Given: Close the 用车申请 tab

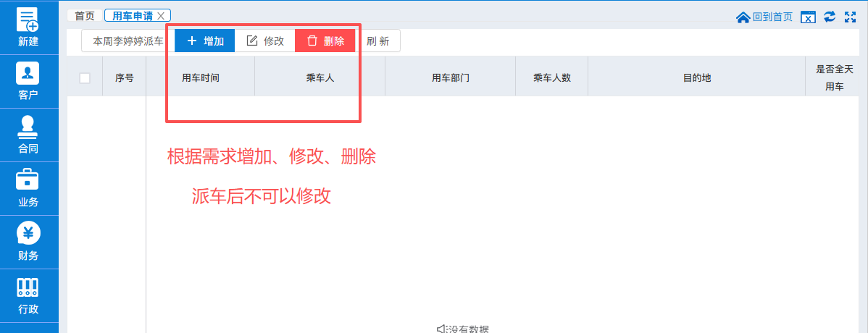Looking at the screenshot, I should click(161, 15).
